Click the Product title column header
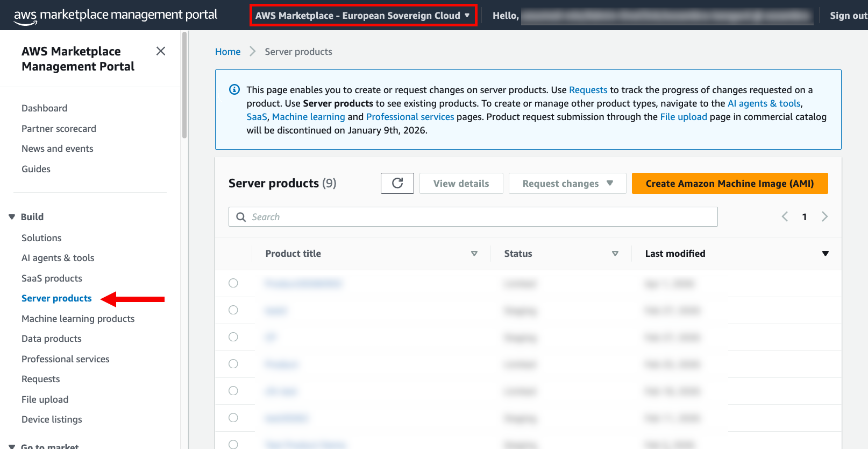This screenshot has width=868, height=449. (293, 254)
